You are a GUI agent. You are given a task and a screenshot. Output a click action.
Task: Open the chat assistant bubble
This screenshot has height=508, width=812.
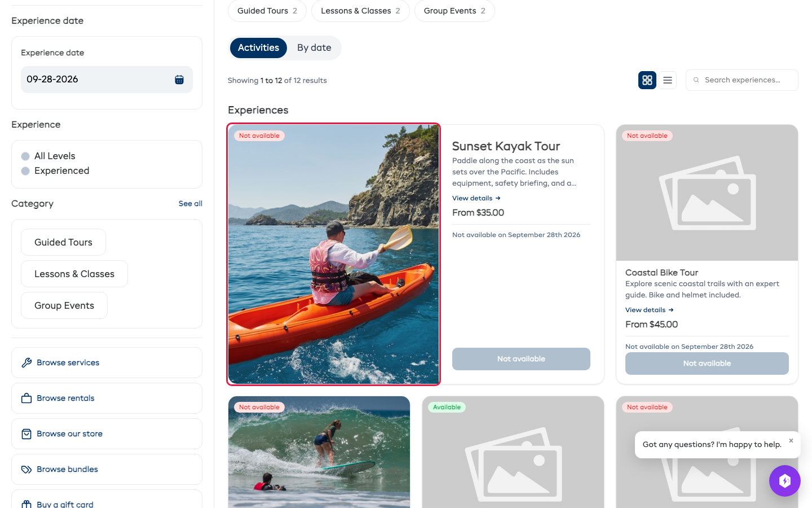(x=785, y=481)
